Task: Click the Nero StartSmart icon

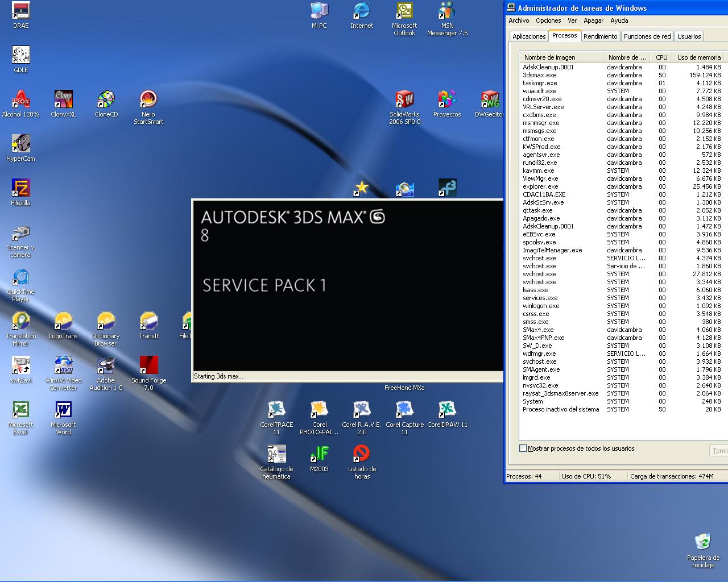Action: pos(148,107)
